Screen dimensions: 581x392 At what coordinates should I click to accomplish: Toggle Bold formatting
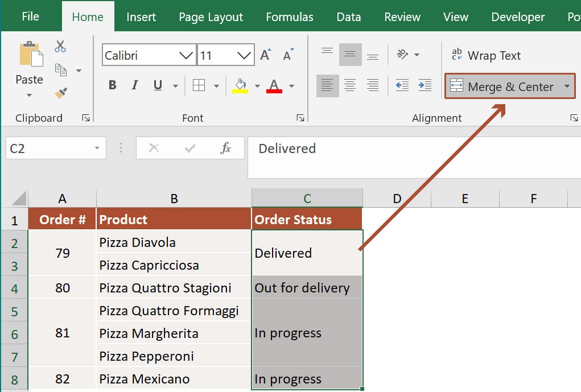click(112, 85)
